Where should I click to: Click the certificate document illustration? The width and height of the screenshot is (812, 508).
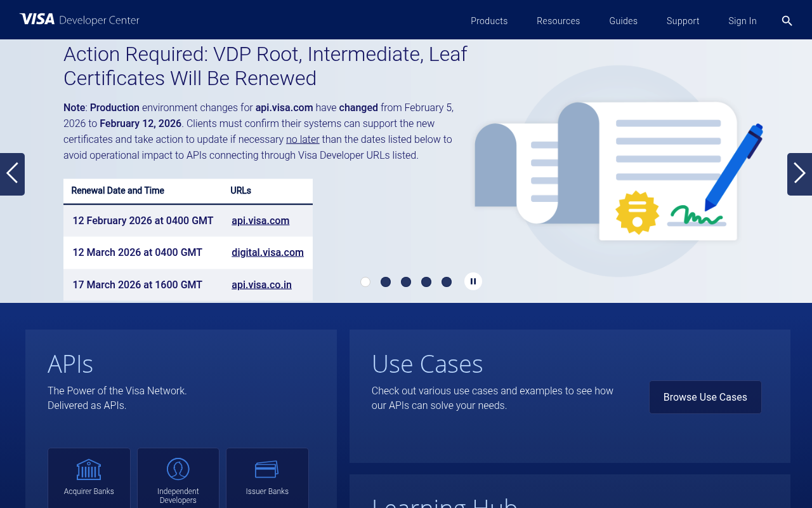[619, 170]
